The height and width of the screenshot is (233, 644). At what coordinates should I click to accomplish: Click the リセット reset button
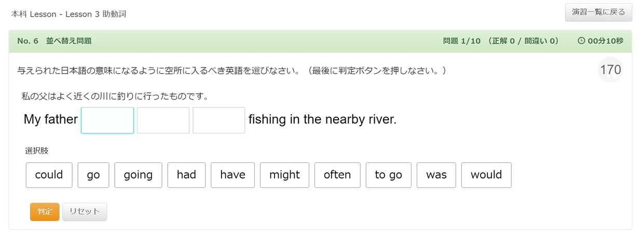pos(85,212)
